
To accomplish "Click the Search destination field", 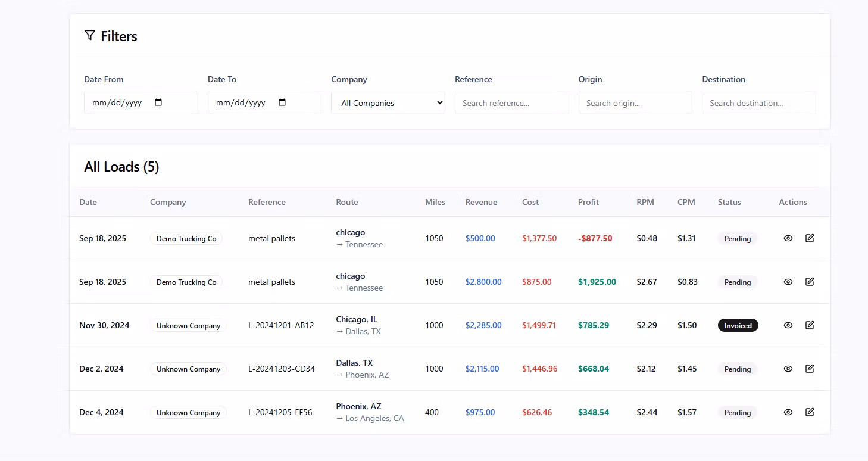I will click(x=758, y=102).
